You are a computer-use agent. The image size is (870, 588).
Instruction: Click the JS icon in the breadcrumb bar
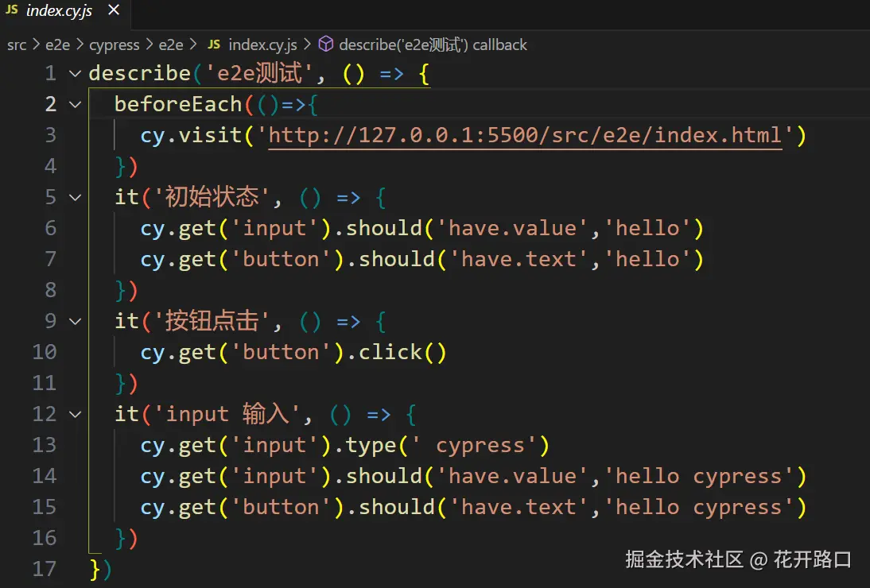(x=214, y=44)
